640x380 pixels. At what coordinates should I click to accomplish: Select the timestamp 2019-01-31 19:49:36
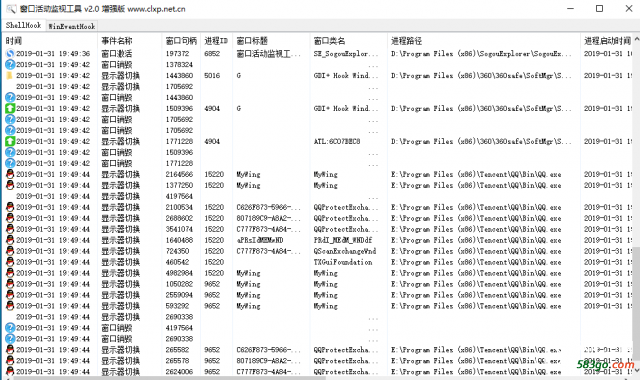(x=53, y=53)
